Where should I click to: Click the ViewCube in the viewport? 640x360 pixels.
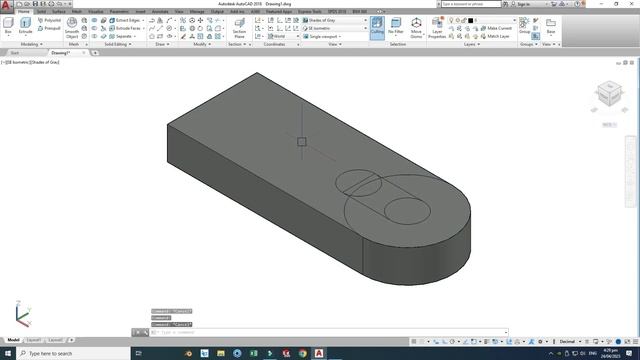(609, 93)
